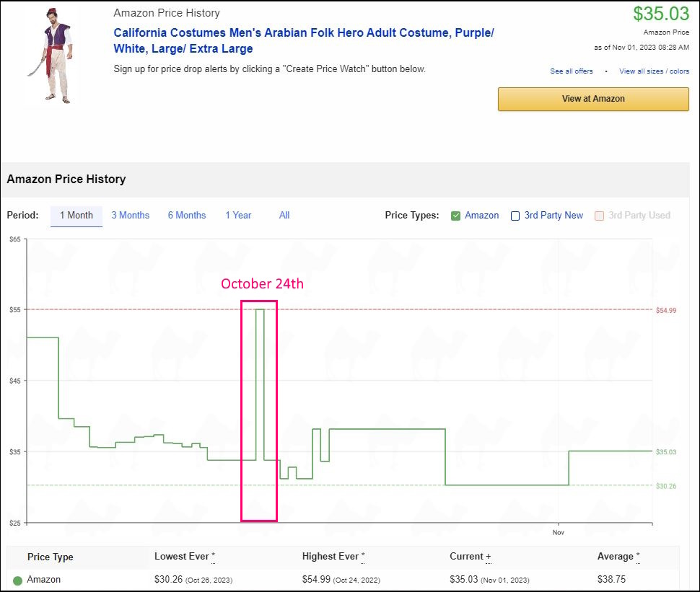Select the 1 Month period tab

tap(76, 216)
